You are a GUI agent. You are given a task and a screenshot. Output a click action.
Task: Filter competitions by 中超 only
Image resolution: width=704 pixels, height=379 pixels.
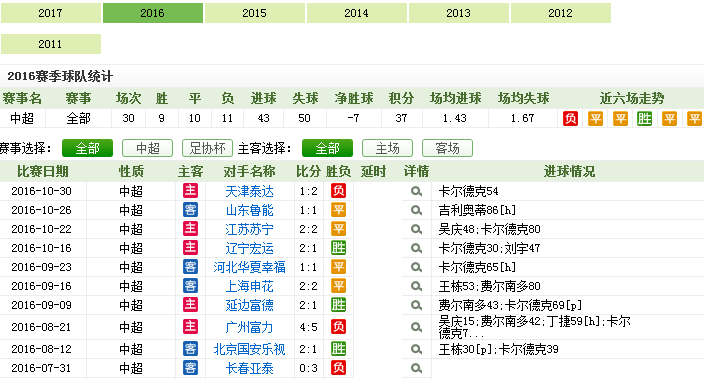pyautogui.click(x=147, y=148)
